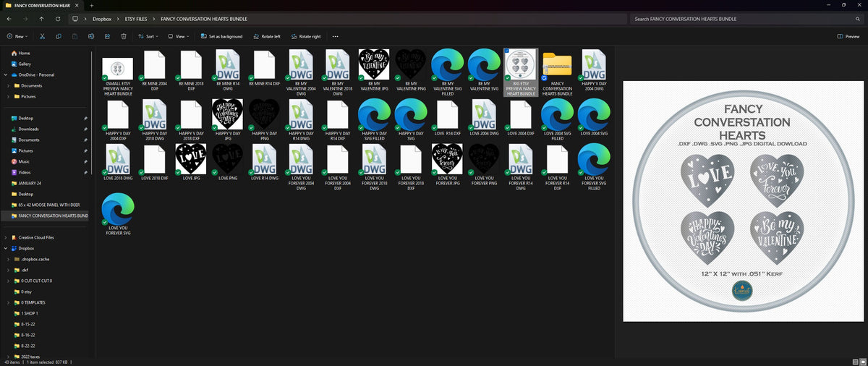Collapse the Dropbox tree node

coord(7,248)
